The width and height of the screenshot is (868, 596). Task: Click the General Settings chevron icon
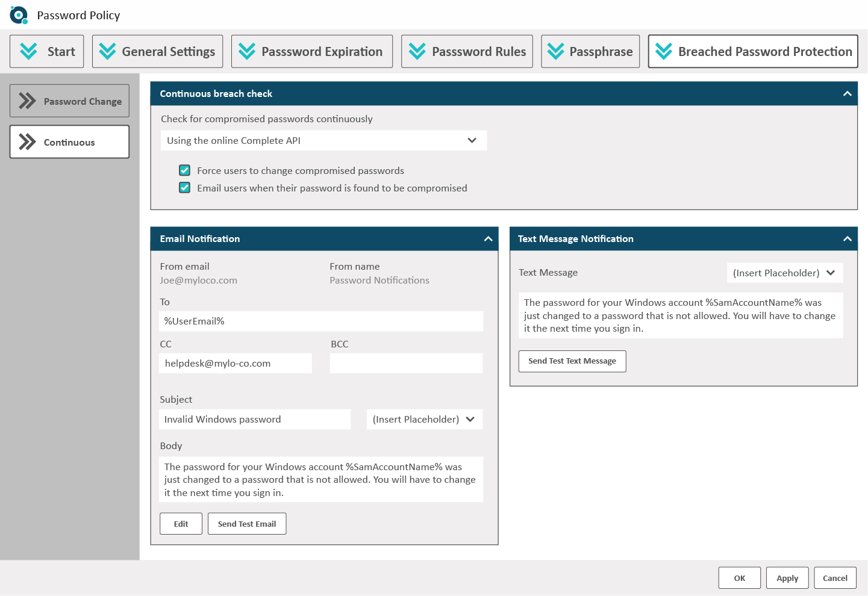click(x=107, y=51)
